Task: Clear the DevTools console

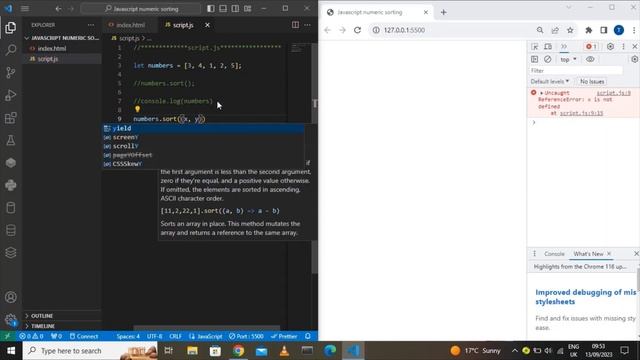Action: click(548, 60)
